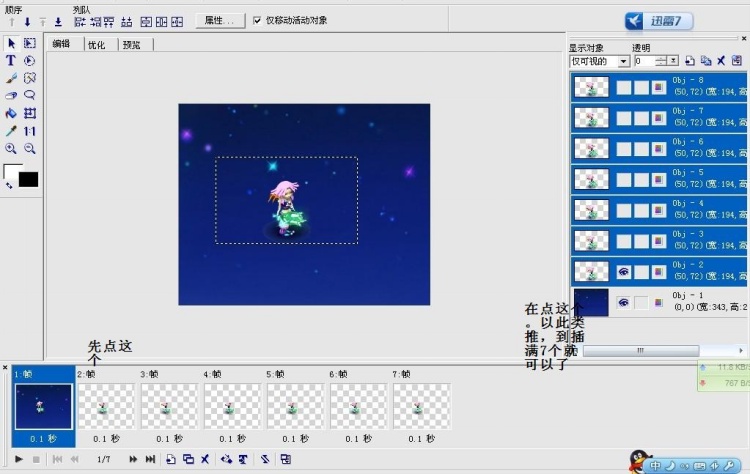
Task: Toggle 仅移动活动对象 checkbox
Action: (x=257, y=21)
